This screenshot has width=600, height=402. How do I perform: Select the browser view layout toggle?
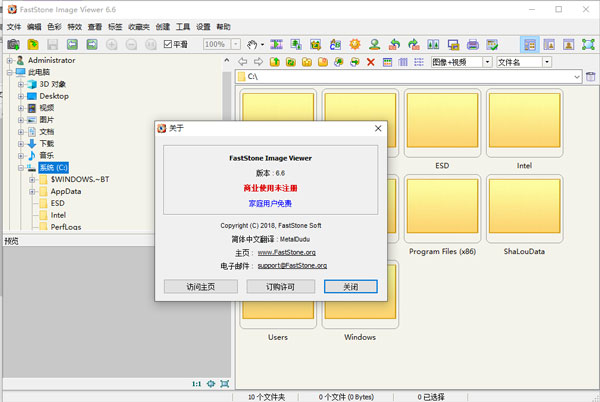pyautogui.click(x=530, y=45)
